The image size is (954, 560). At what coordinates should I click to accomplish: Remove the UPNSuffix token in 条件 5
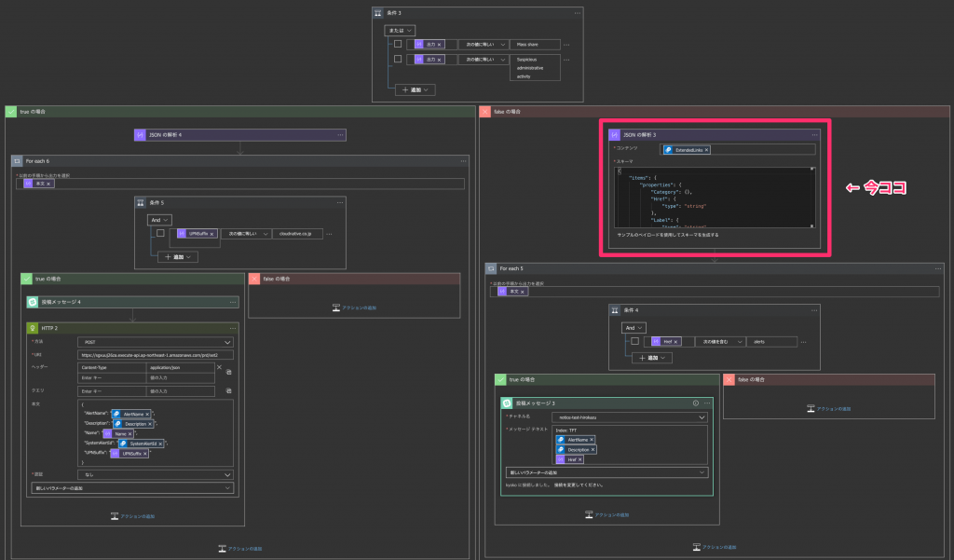point(211,234)
